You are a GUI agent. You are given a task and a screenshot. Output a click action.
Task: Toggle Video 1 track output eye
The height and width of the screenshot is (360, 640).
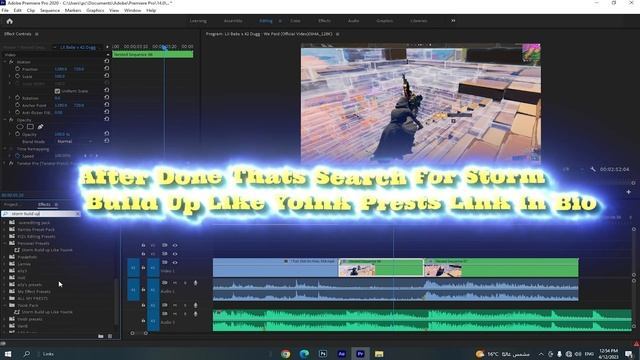point(175,262)
